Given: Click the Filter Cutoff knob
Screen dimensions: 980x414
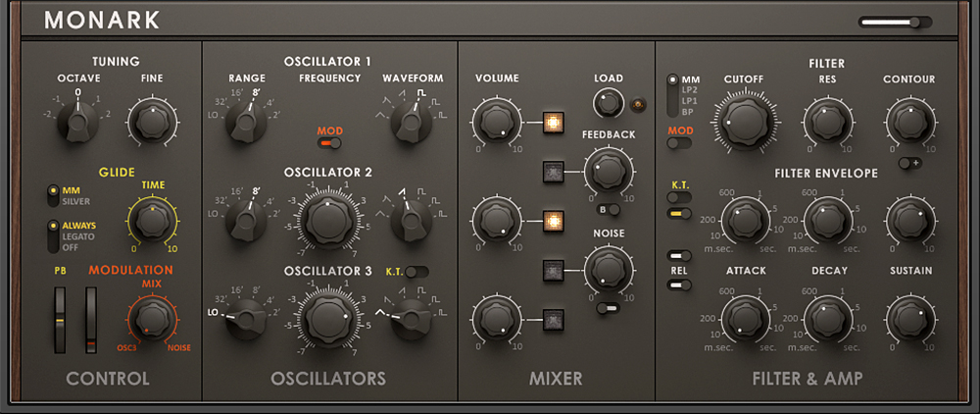Looking at the screenshot, I should click(742, 122).
